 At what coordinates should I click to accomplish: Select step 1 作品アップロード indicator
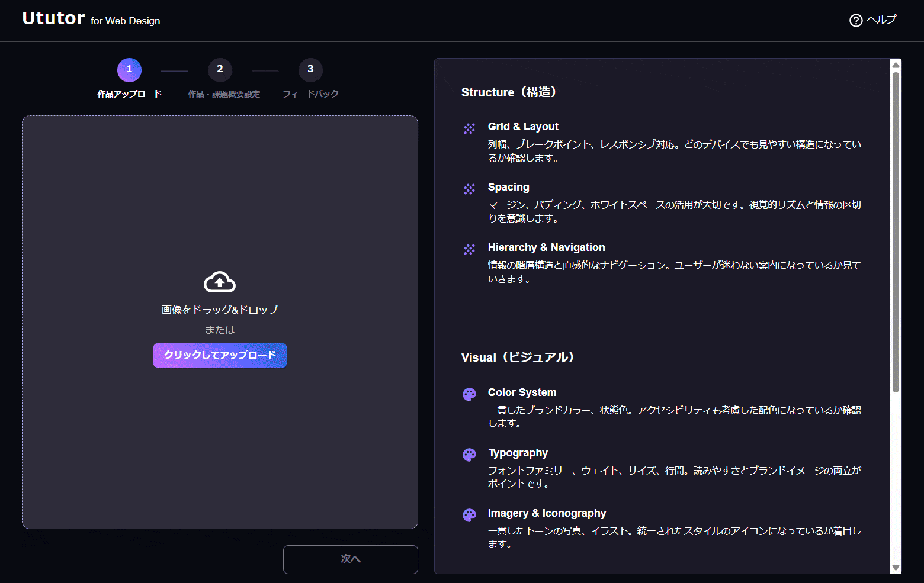click(129, 69)
